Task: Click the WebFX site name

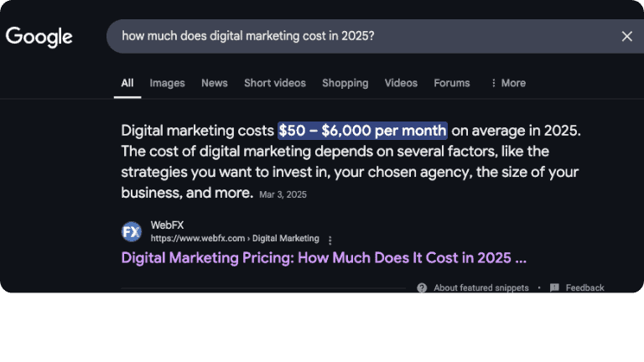Action: point(167,225)
